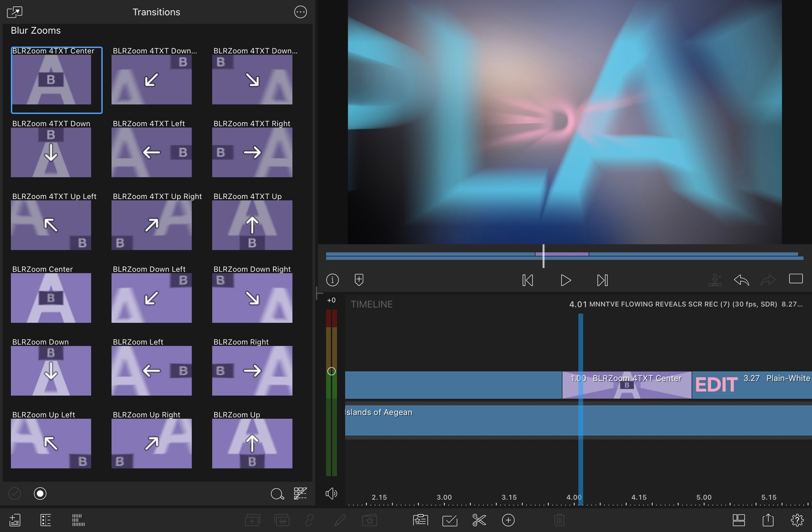Open the Transitions more options ellipsis menu
The width and height of the screenshot is (812, 532).
[300, 12]
